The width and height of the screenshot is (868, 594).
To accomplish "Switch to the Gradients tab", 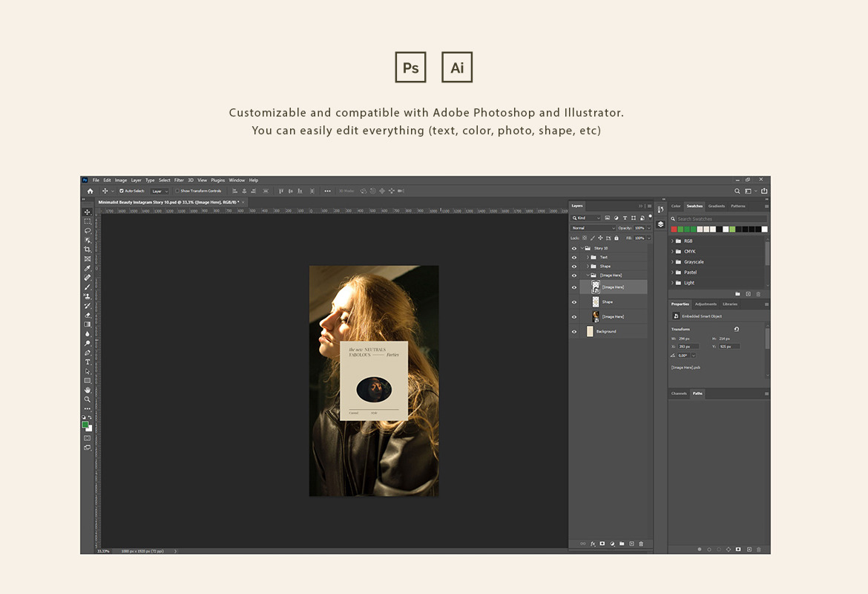I will point(717,206).
